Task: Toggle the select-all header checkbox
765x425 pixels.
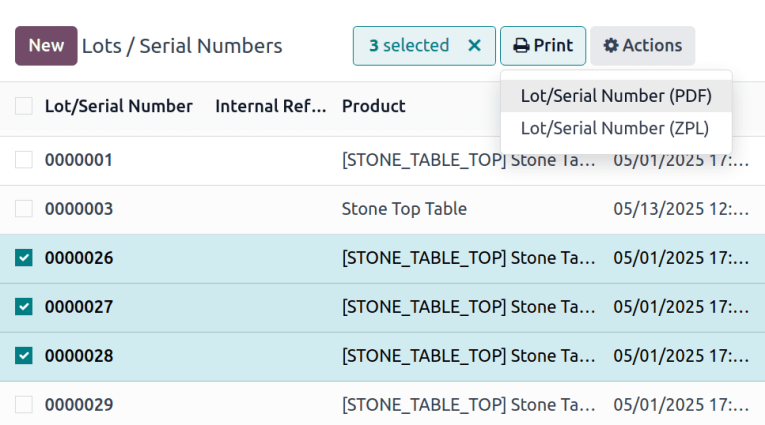Action: tap(24, 106)
